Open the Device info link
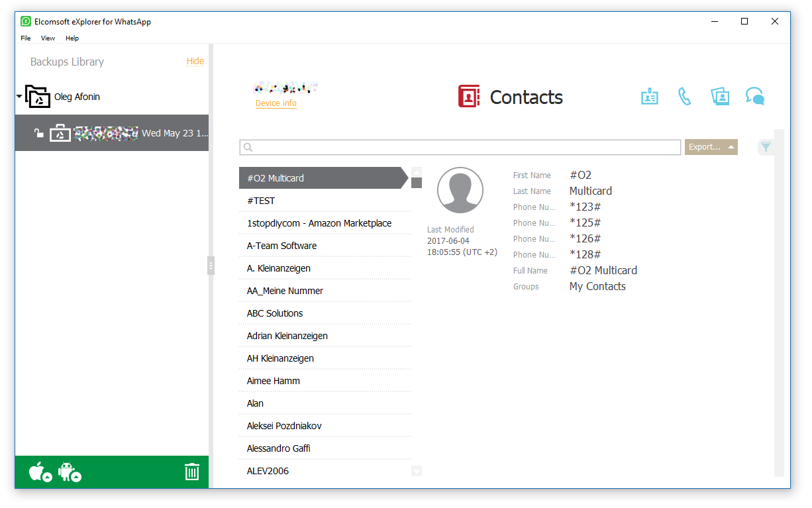 click(x=276, y=103)
